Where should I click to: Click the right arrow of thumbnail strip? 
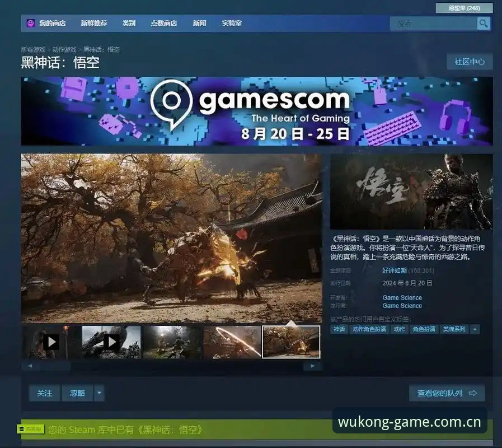pyautogui.click(x=313, y=366)
